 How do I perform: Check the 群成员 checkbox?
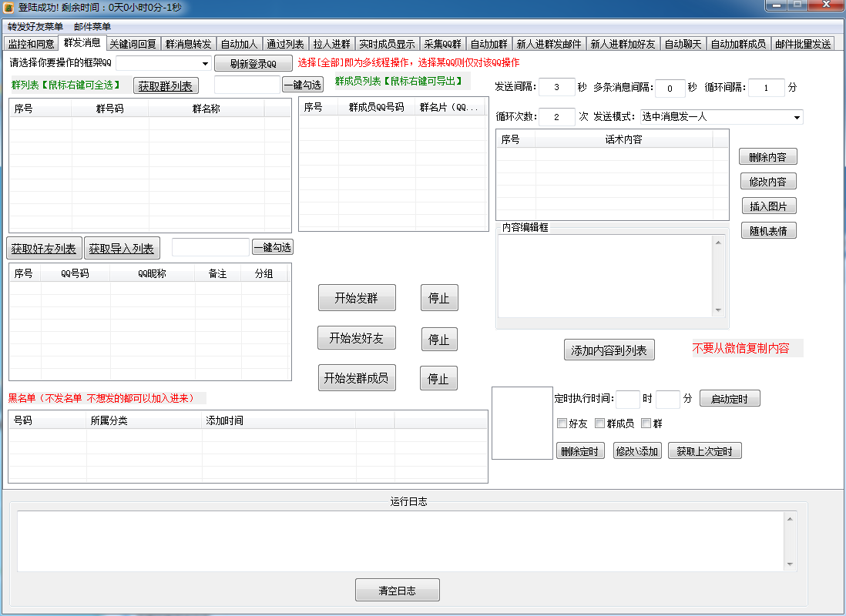[x=599, y=423]
